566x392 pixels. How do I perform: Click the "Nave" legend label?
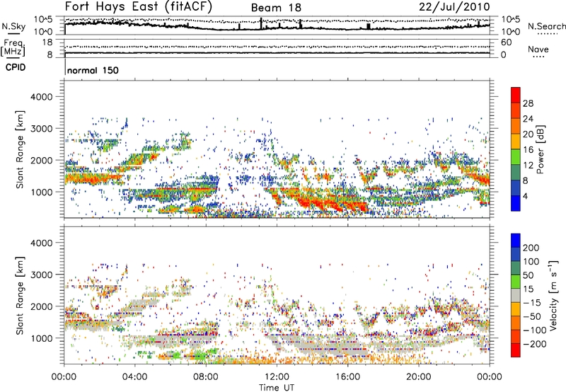coord(538,49)
